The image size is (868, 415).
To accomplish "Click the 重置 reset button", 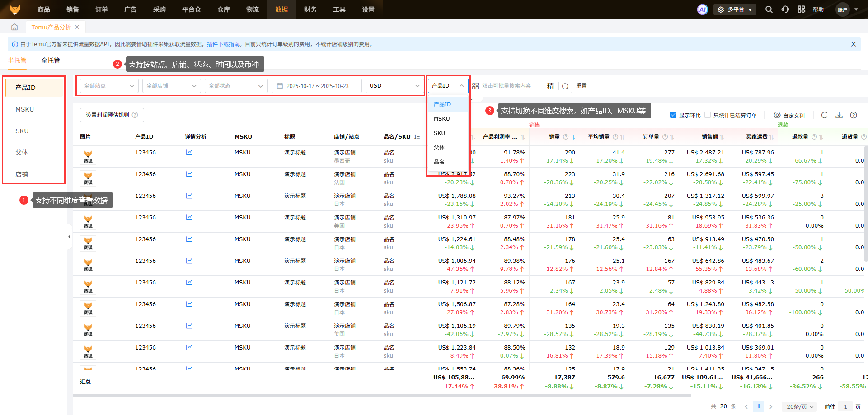I will (582, 86).
